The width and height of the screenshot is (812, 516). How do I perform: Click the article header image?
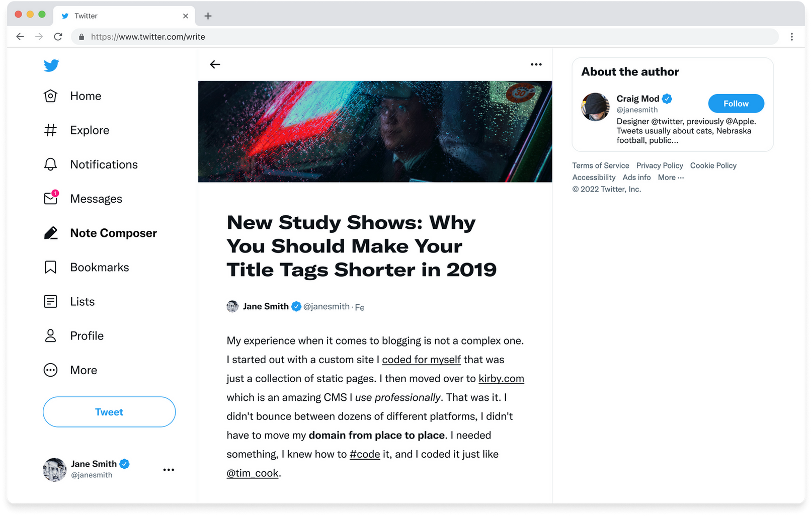pyautogui.click(x=375, y=132)
